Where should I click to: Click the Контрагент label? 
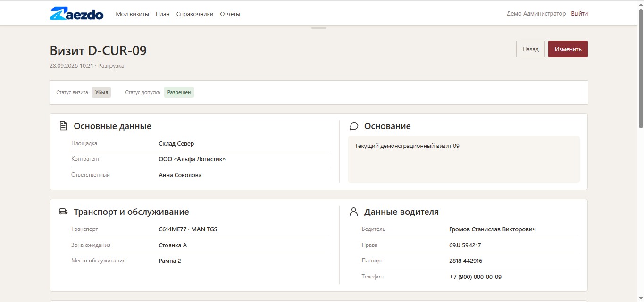tap(85, 159)
